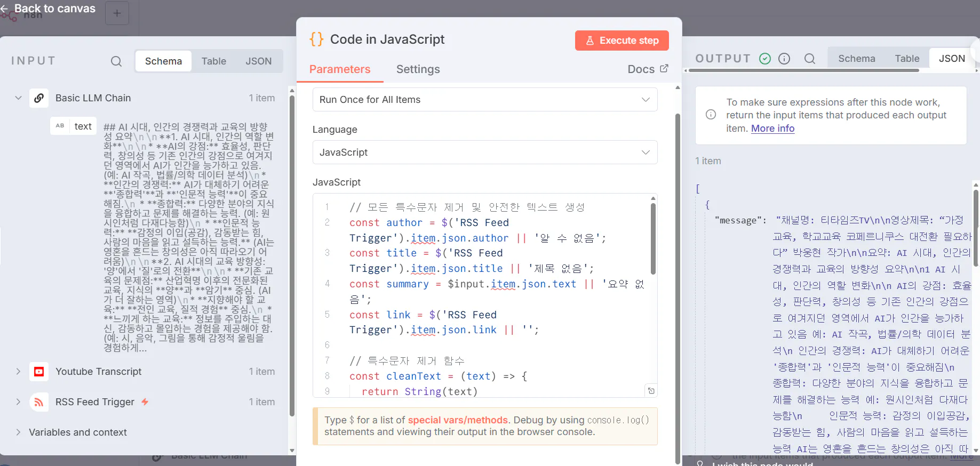Click the "message" key in output JSON

point(738,220)
